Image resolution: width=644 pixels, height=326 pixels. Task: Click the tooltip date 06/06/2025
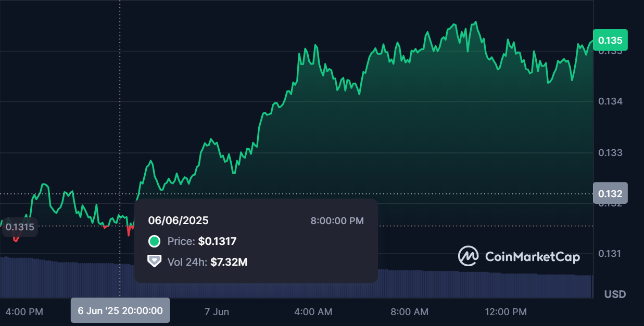178,220
